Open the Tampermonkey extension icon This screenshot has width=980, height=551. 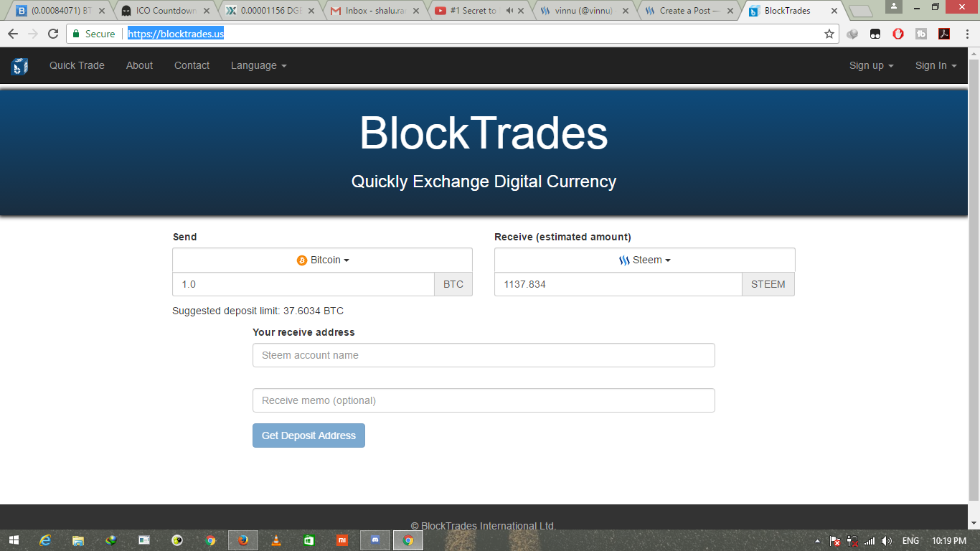(875, 34)
